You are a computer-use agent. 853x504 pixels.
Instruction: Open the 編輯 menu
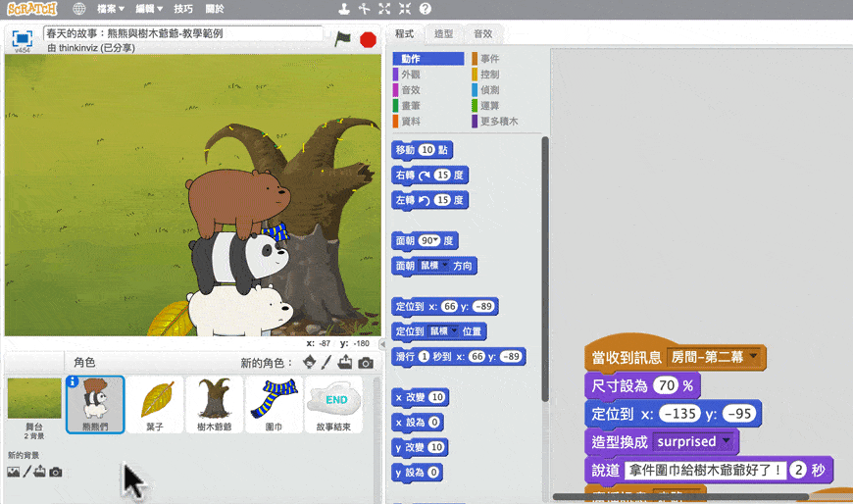click(x=148, y=9)
